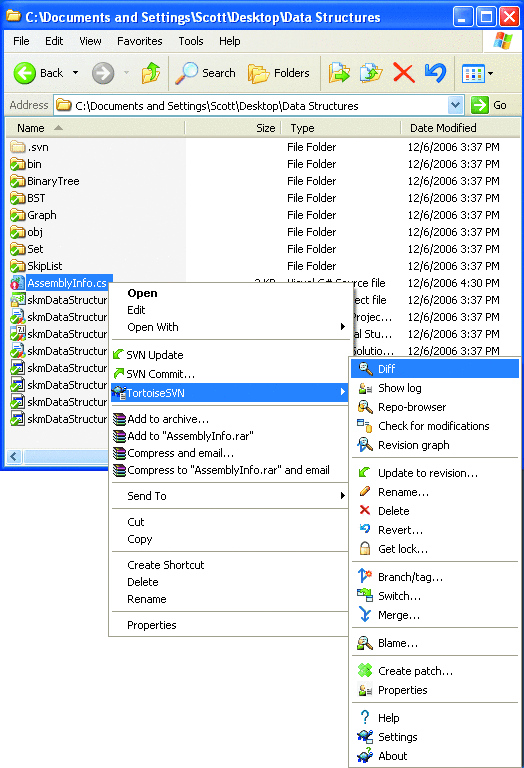Viewport: 524px width, 768px height.
Task: Select the BST folder
Action: tap(28, 198)
